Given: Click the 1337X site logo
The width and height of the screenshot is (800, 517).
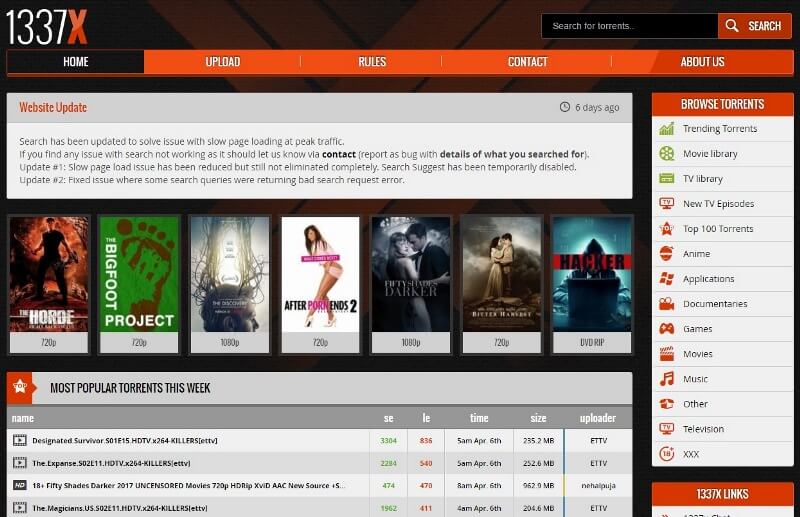Looking at the screenshot, I should [x=46, y=27].
